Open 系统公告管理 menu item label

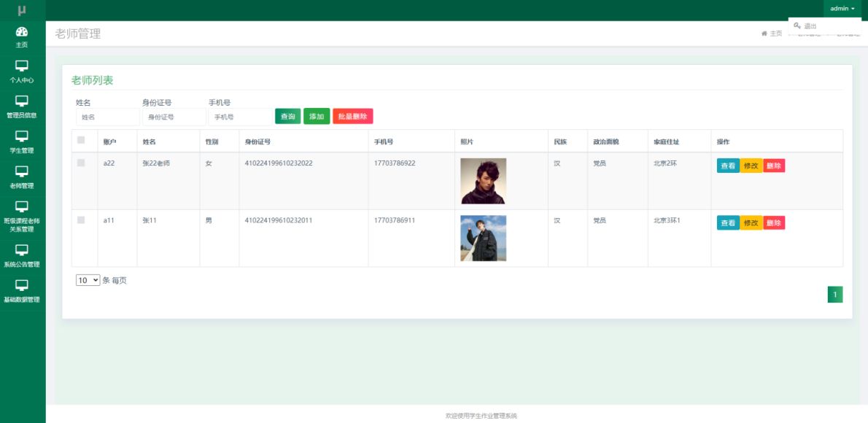22,264
